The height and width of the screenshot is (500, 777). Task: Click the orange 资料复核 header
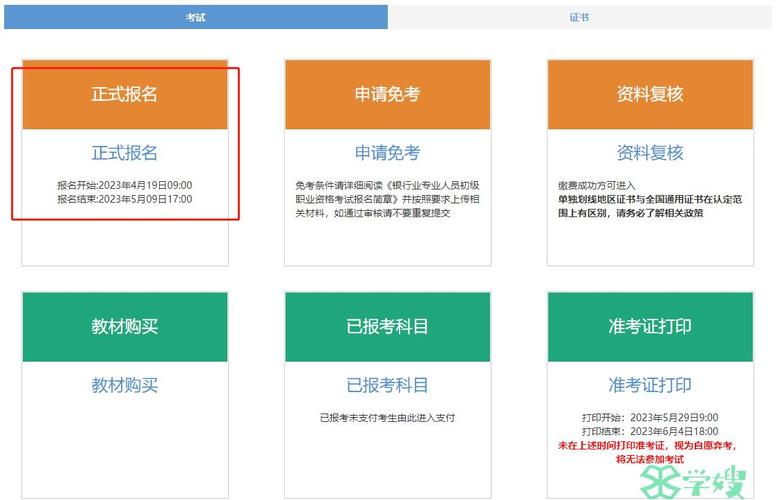[650, 95]
